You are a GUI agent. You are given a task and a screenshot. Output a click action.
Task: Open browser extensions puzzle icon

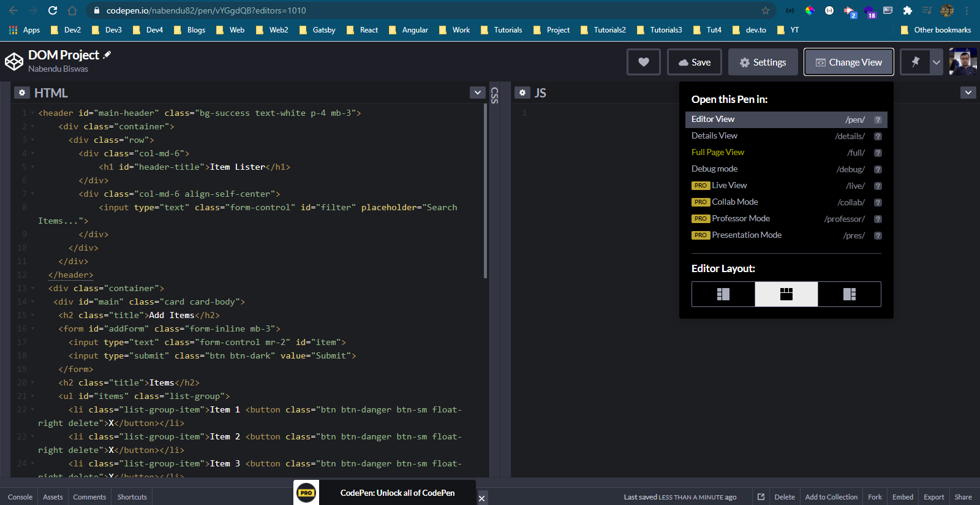click(x=908, y=10)
